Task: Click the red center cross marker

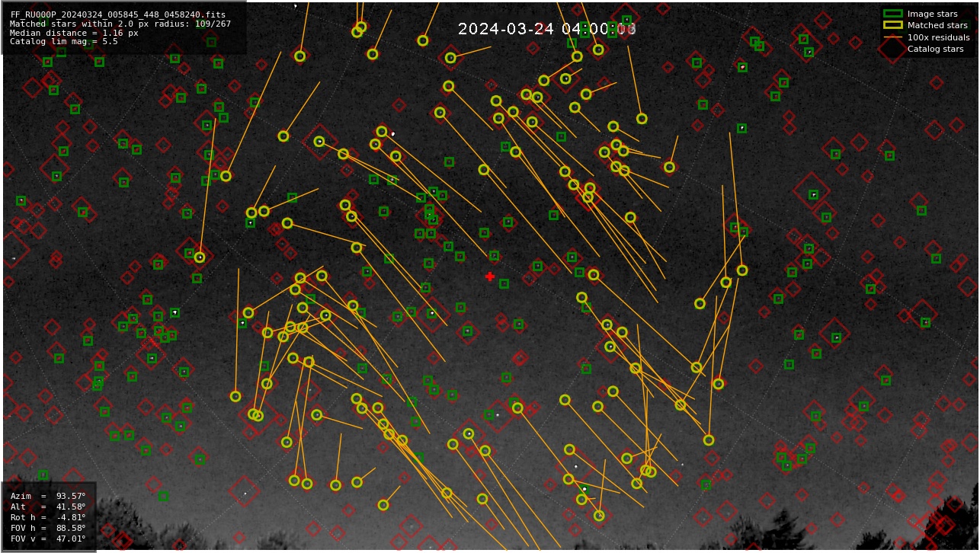Action: pyautogui.click(x=490, y=276)
